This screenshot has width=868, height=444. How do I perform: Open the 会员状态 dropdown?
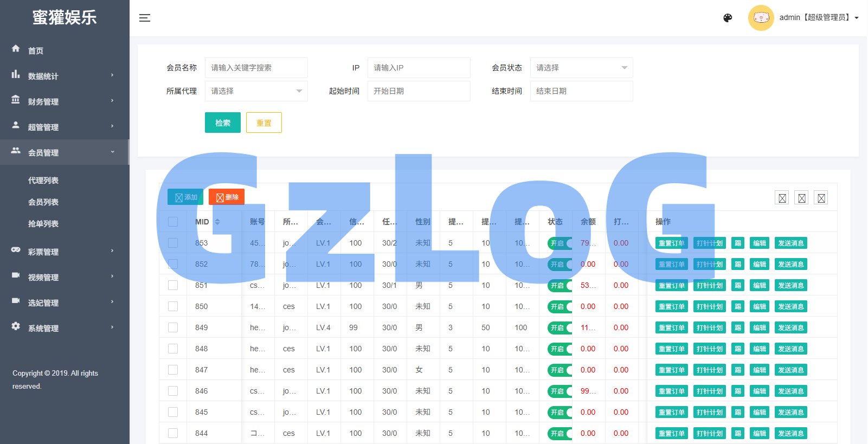pyautogui.click(x=581, y=68)
